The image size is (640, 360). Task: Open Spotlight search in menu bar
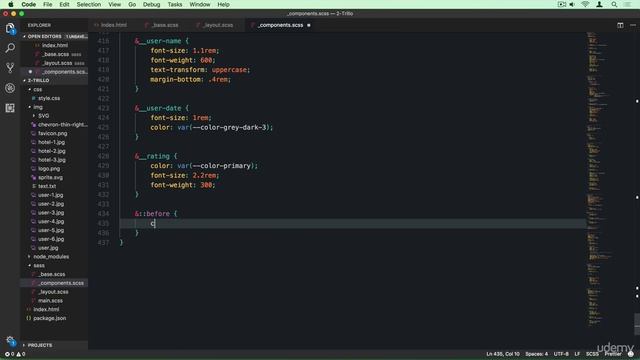coord(614,4)
